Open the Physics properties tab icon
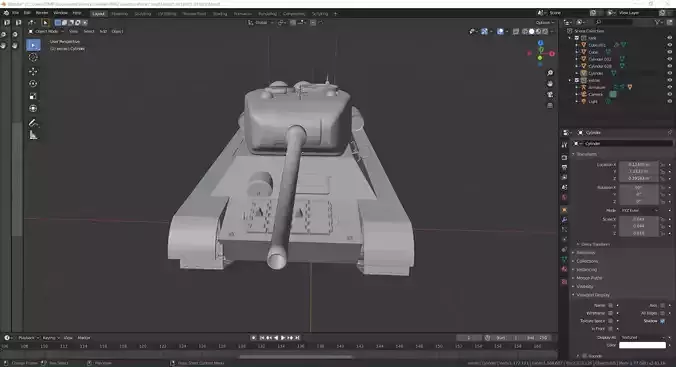This screenshot has width=676, height=367. pyautogui.click(x=564, y=239)
